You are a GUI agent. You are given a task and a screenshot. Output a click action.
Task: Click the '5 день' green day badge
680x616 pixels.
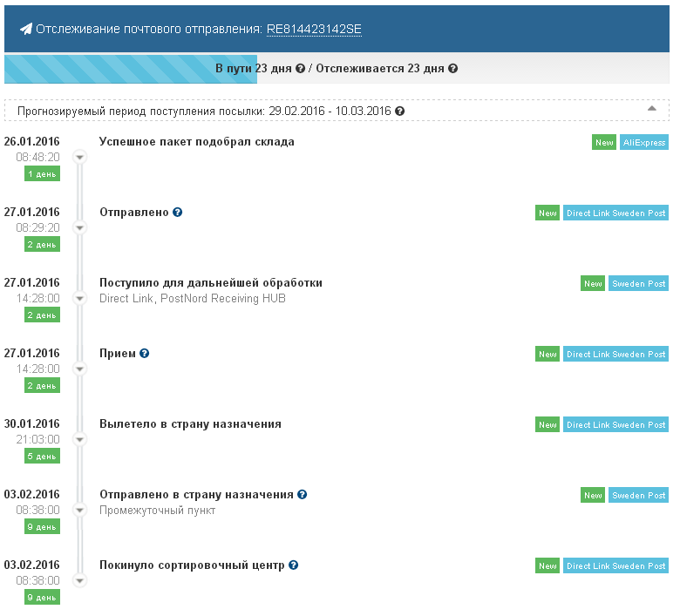coord(42,456)
